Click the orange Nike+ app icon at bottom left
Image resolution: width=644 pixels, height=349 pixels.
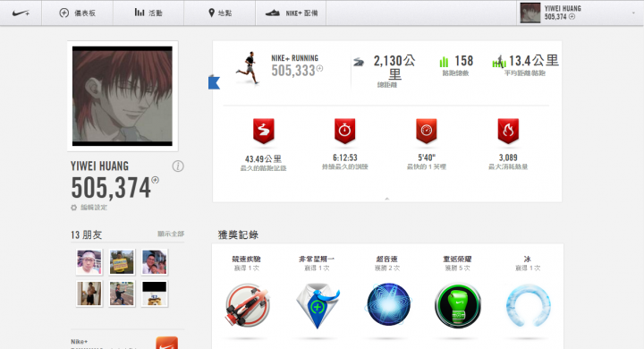click(166, 343)
